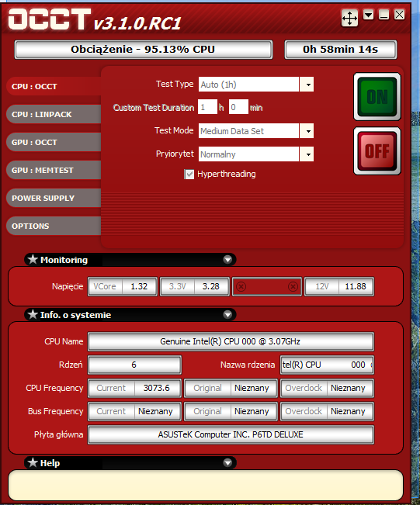
Task: Switch to CPU : LINPACK tab
Action: tap(54, 114)
